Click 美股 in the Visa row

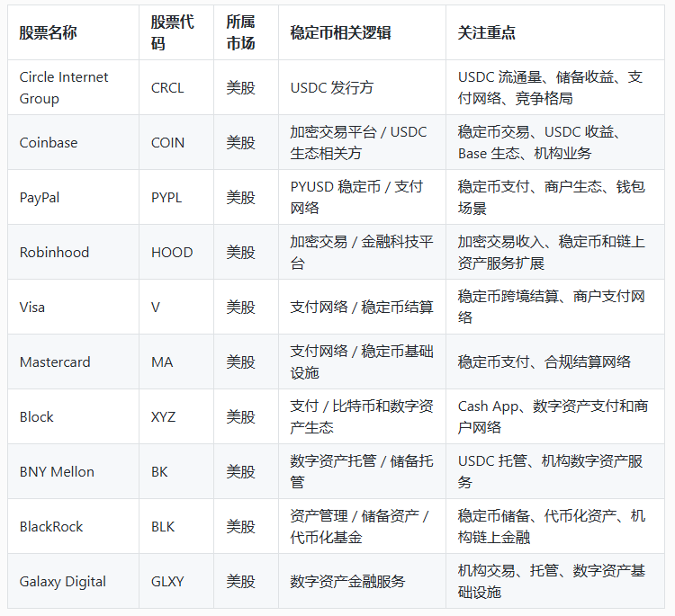tap(240, 308)
